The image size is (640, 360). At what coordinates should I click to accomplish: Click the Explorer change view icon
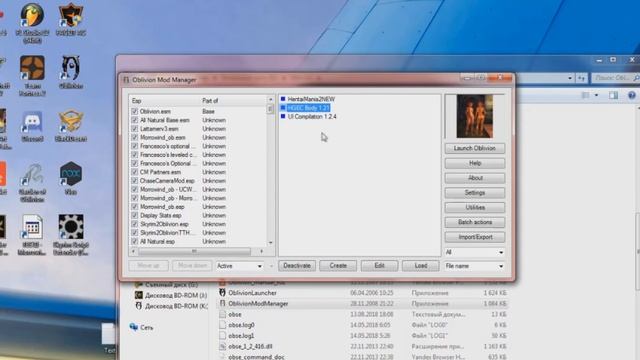(x=585, y=95)
